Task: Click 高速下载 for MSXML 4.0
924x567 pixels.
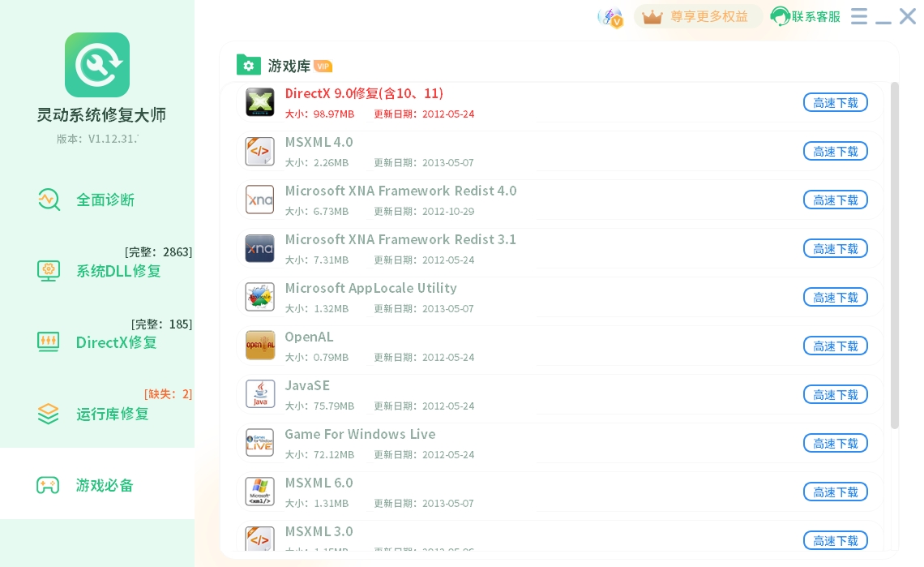Action: tap(836, 152)
